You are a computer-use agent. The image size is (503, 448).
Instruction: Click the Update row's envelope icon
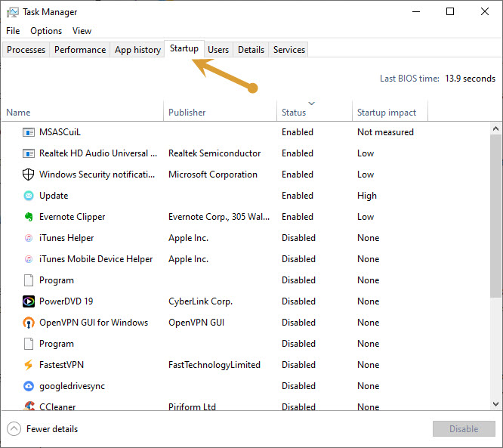tap(29, 196)
